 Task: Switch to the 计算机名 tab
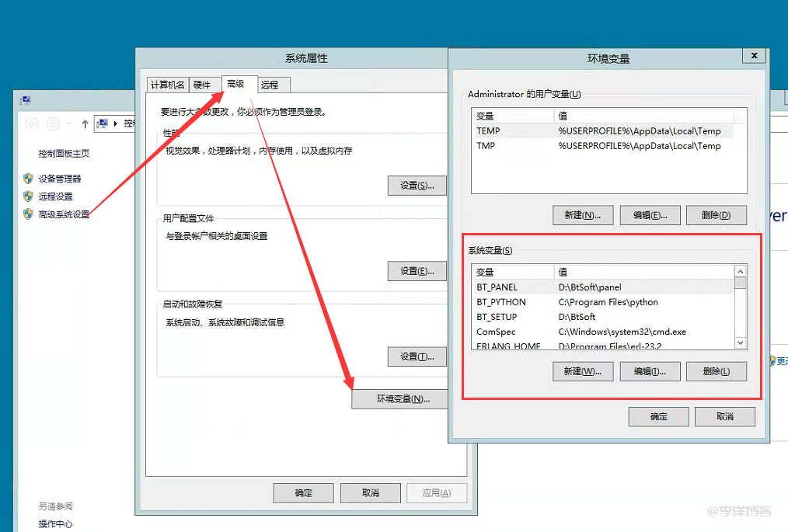coord(169,85)
